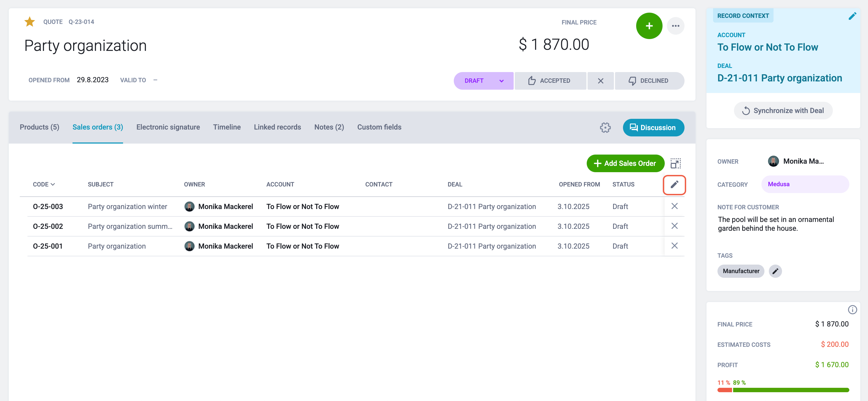
Task: Open the tab settings gear icon
Action: pyautogui.click(x=605, y=128)
